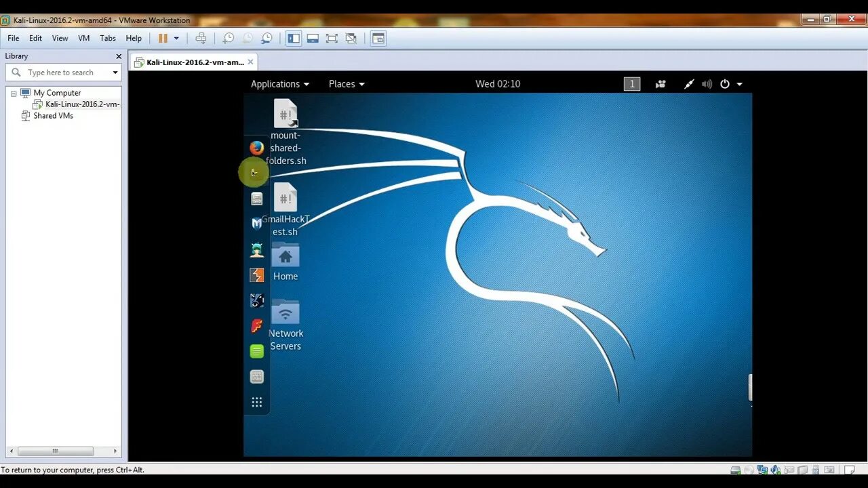Close the Library panel

[119, 56]
